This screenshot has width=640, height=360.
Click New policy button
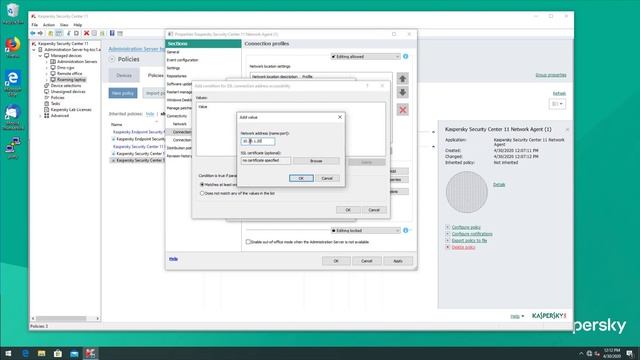[x=123, y=93]
